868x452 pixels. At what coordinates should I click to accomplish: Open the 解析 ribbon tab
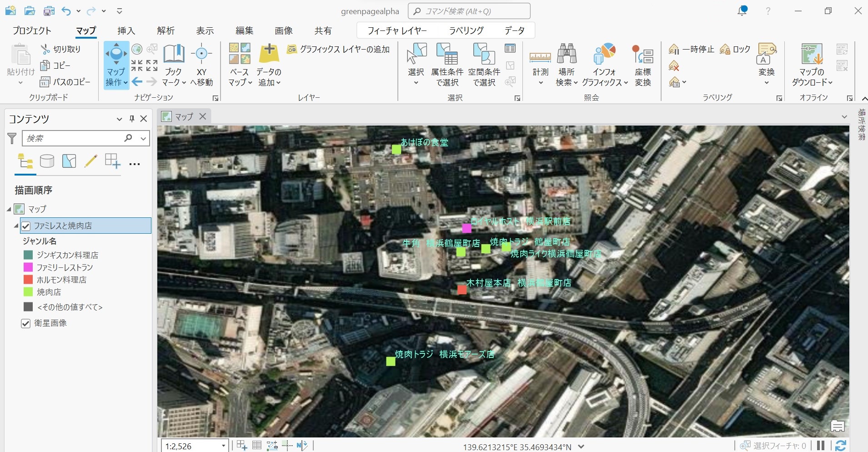[166, 30]
